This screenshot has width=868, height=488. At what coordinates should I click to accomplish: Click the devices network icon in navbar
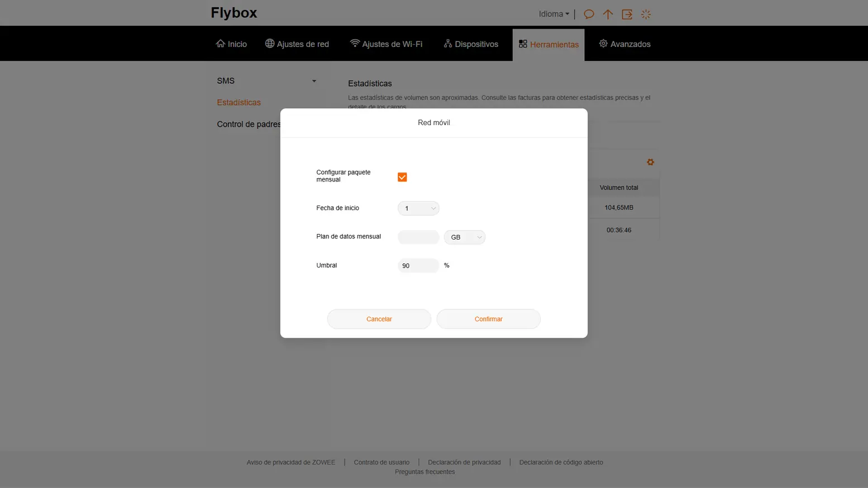click(448, 44)
